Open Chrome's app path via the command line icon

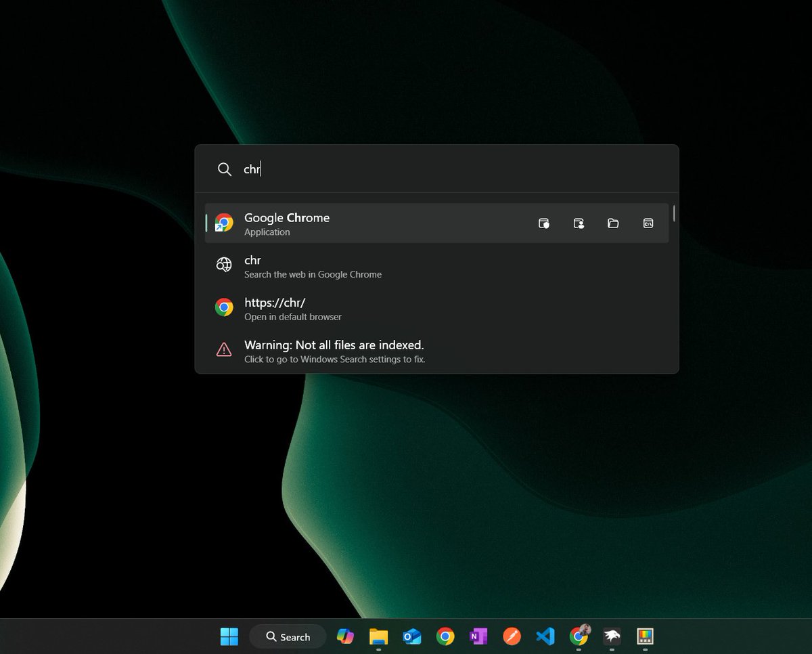648,223
